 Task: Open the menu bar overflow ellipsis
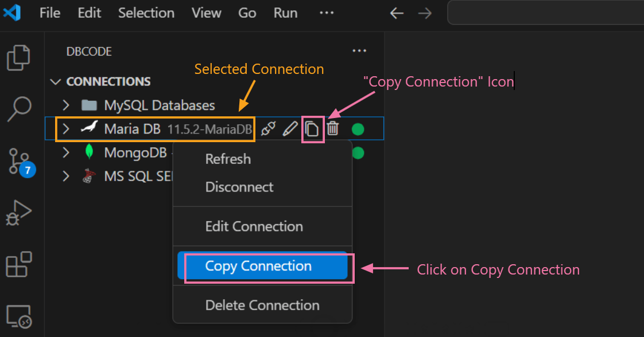point(327,13)
